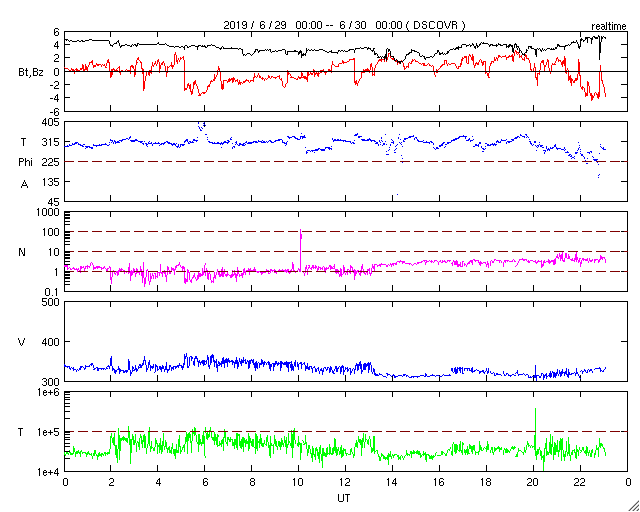Click the '1000' density tick label
This screenshot has width=640, height=512.
tap(49, 213)
